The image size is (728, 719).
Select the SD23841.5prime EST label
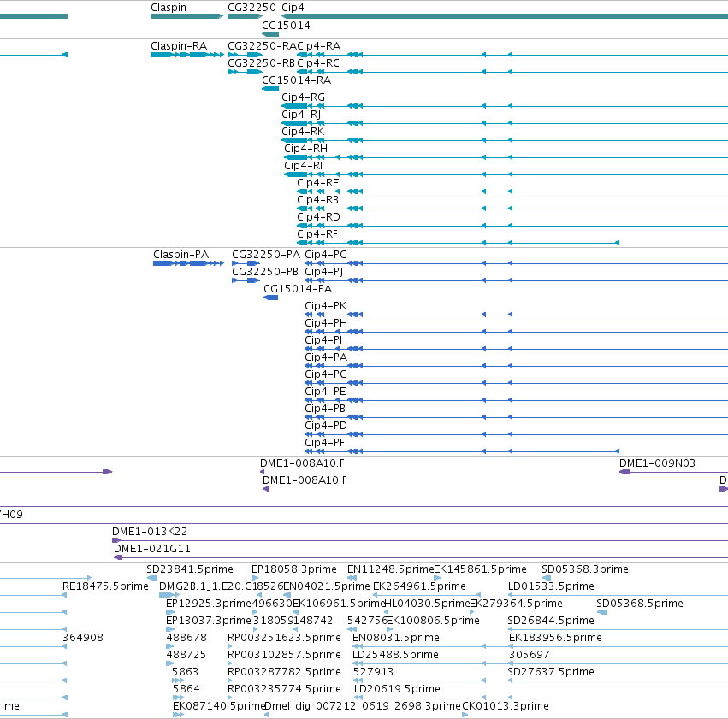click(190, 569)
